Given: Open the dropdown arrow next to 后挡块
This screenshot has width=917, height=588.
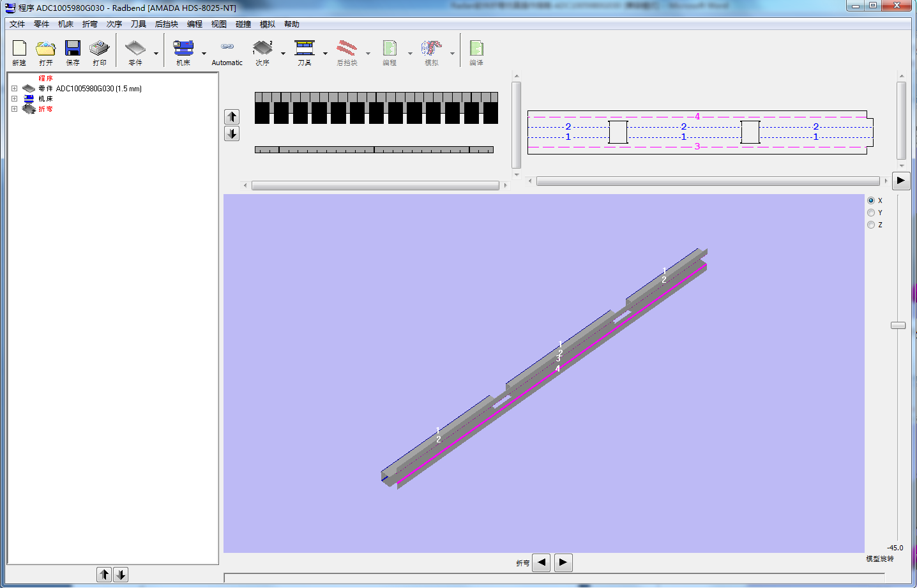Looking at the screenshot, I should point(368,54).
